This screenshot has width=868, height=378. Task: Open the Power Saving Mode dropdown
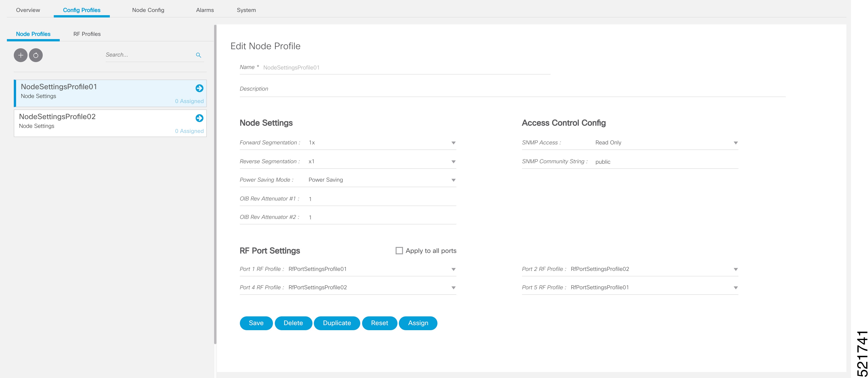(x=453, y=180)
